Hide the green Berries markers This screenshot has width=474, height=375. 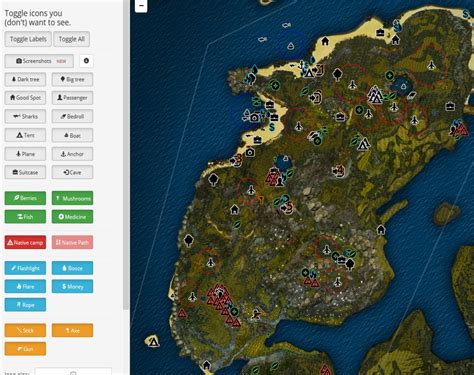[x=25, y=198]
